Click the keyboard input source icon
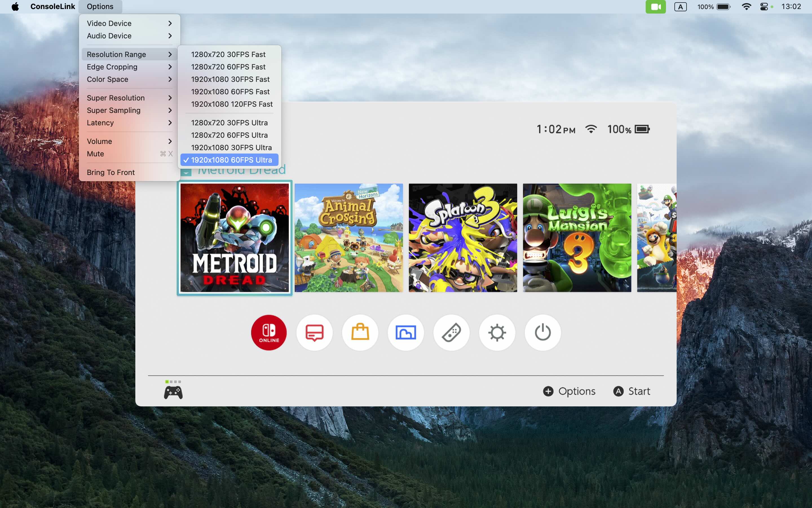 pyautogui.click(x=680, y=7)
